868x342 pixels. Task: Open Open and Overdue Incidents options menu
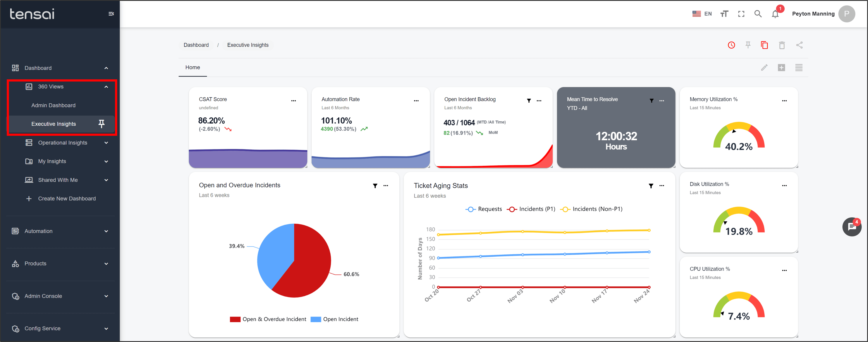pos(385,186)
